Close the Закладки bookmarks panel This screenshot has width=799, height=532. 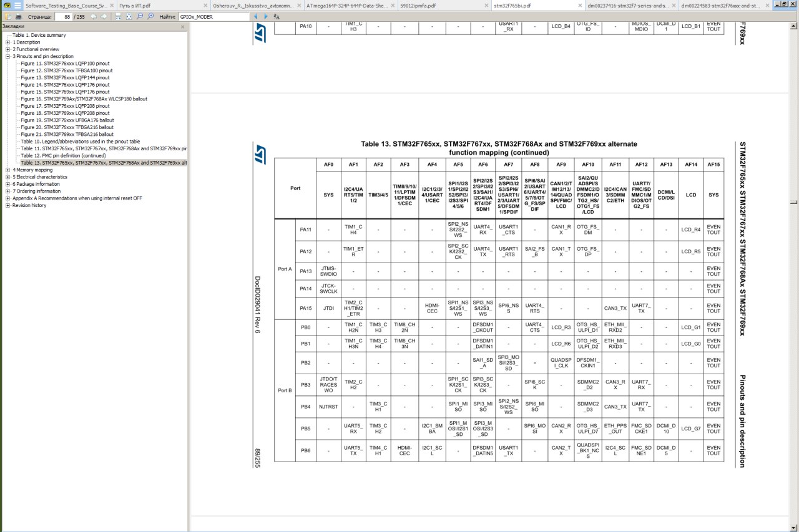183,27
